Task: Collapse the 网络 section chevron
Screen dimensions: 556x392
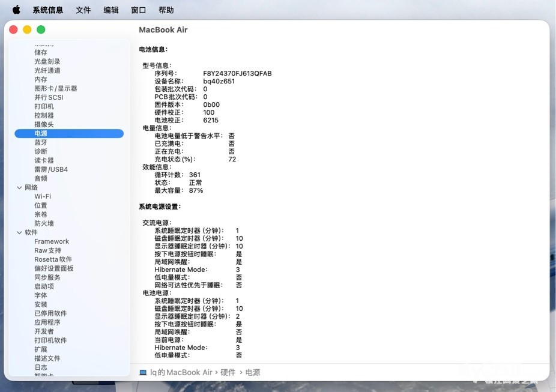Action: (x=19, y=187)
